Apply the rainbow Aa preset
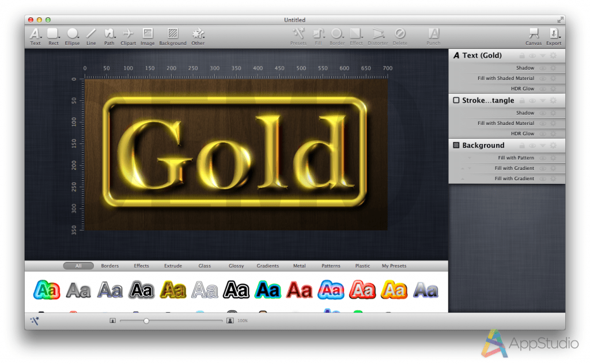 47,290
